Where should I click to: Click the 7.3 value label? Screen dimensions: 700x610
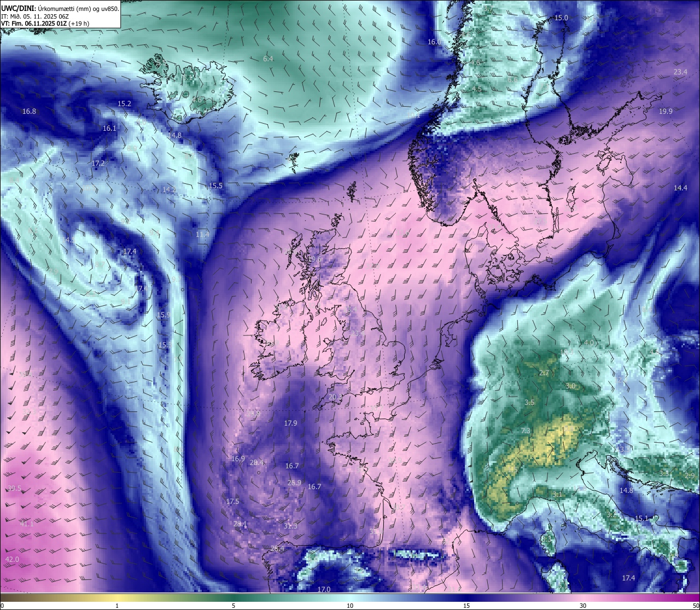click(x=526, y=431)
